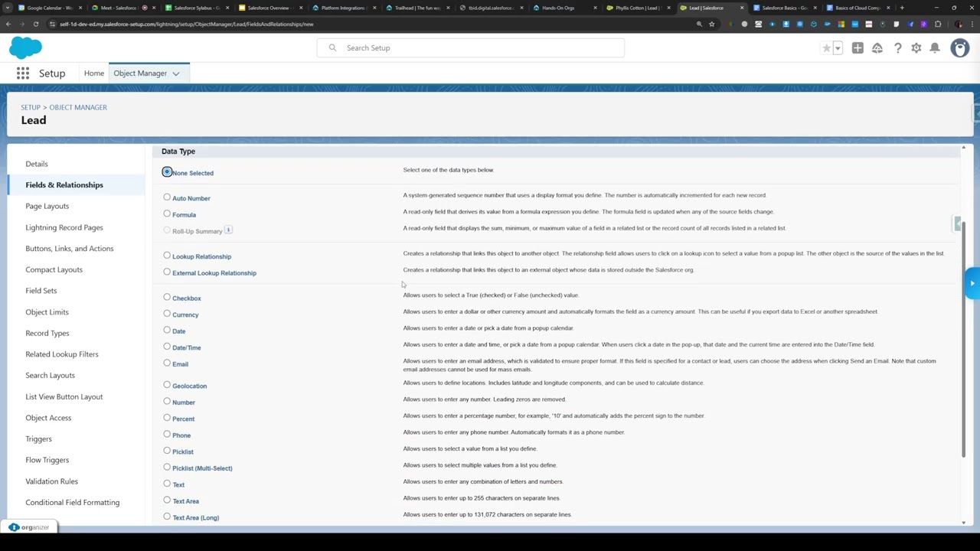
Task: Select the Number radio button
Action: point(167,402)
